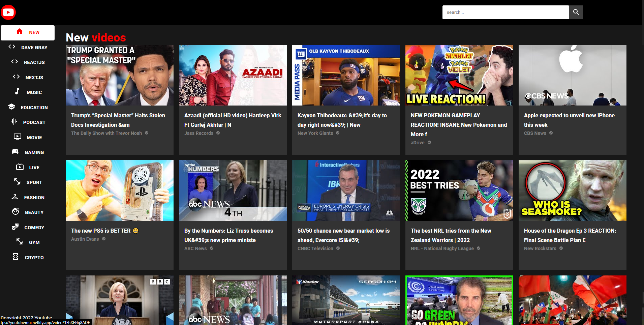Open The Daily Show with Trevor Noah channel
Viewport: 644px width, 325px height.
point(106,133)
